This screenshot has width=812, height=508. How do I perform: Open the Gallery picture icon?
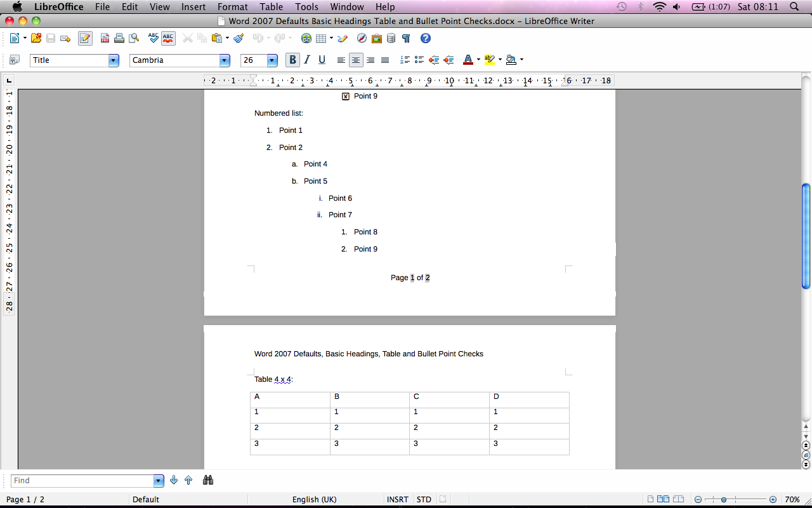click(x=376, y=39)
